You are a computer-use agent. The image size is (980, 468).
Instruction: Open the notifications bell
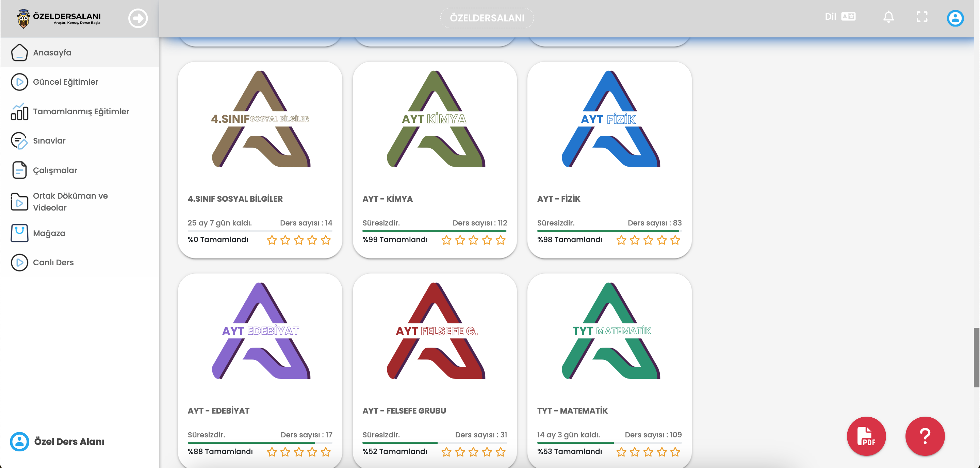[x=888, y=17]
